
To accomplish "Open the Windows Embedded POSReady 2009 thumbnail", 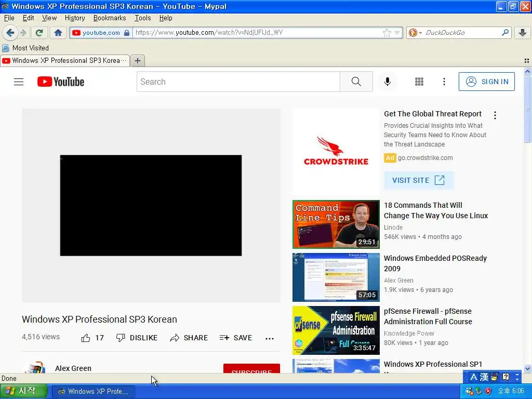I will coord(336,277).
